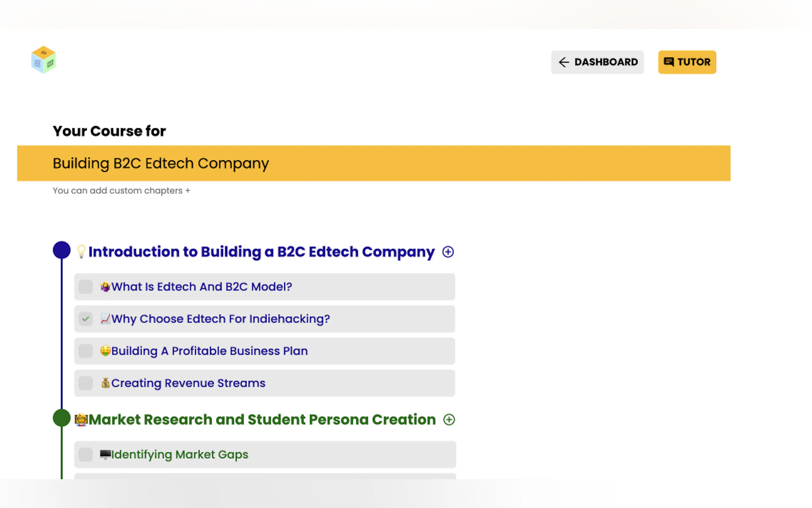This screenshot has width=812, height=508.
Task: Click the lightbulb icon beside Introduction heading
Action: 81,251
